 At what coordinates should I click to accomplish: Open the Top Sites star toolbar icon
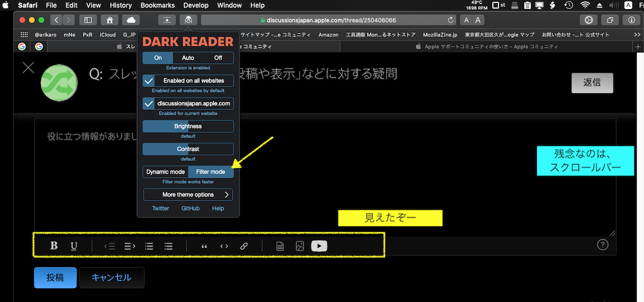[167, 20]
